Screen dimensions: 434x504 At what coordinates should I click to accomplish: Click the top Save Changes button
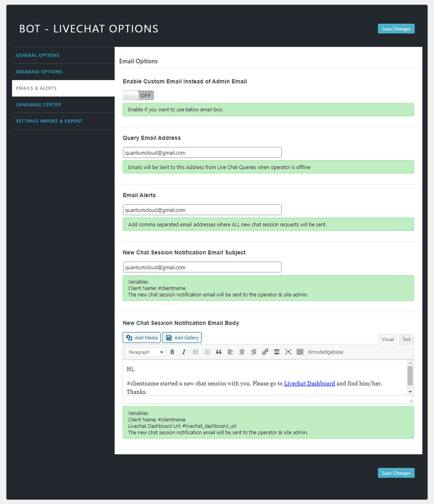coord(396,29)
